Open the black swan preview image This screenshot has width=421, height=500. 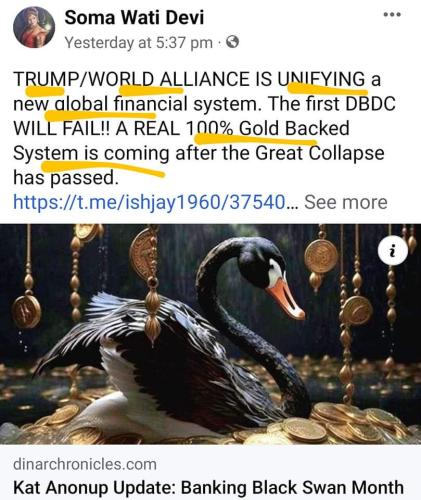coord(210,334)
